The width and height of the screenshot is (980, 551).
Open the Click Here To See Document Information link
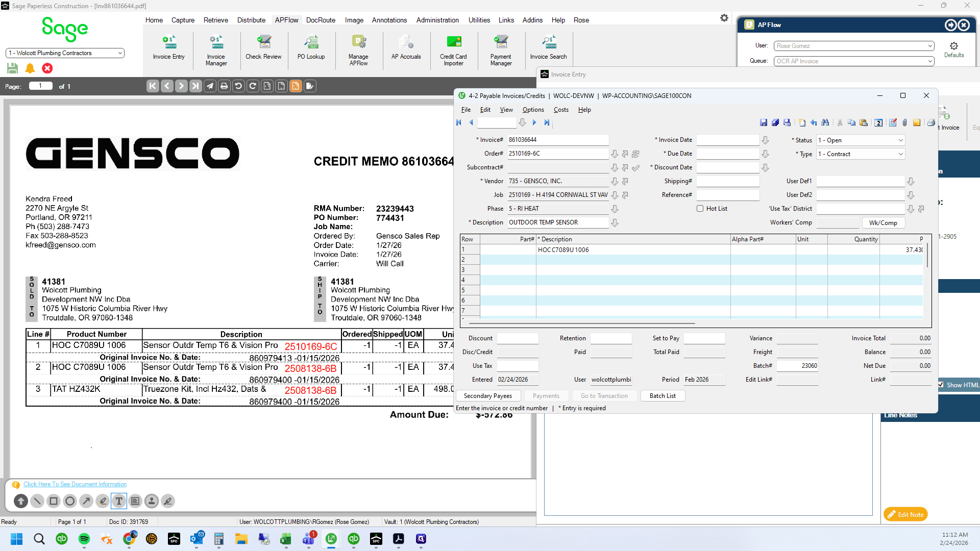(75, 484)
